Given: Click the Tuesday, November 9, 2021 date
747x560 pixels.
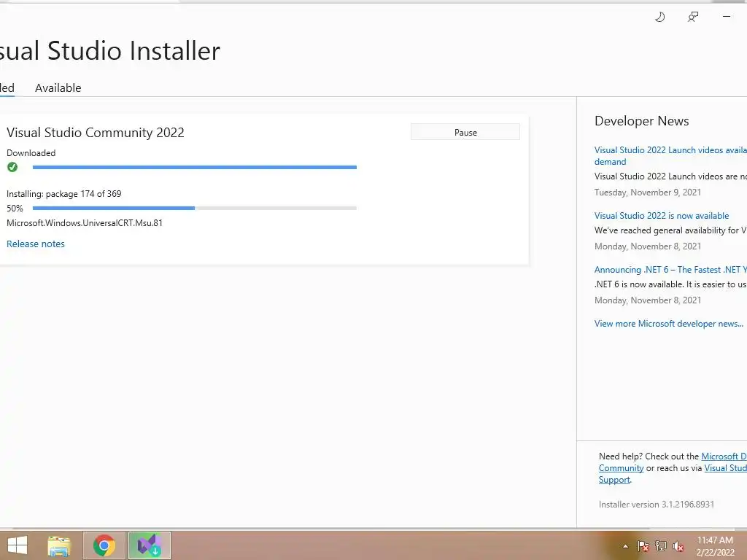Looking at the screenshot, I should click(648, 192).
